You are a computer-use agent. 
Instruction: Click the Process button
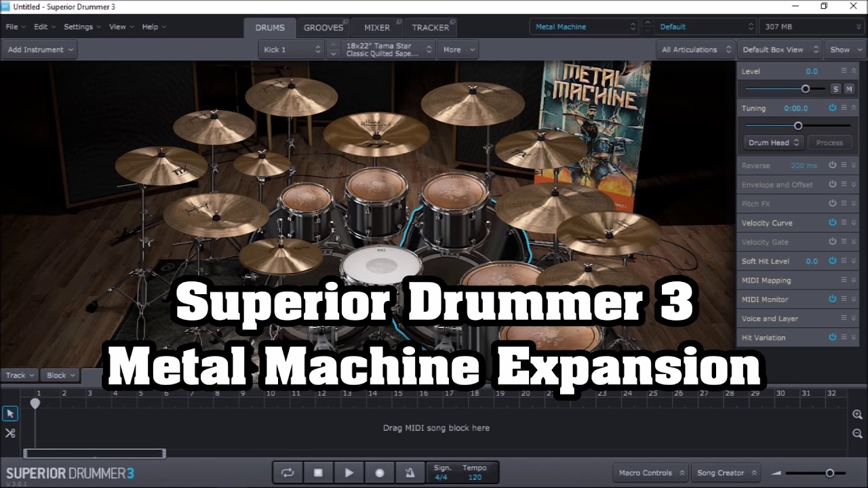click(829, 142)
